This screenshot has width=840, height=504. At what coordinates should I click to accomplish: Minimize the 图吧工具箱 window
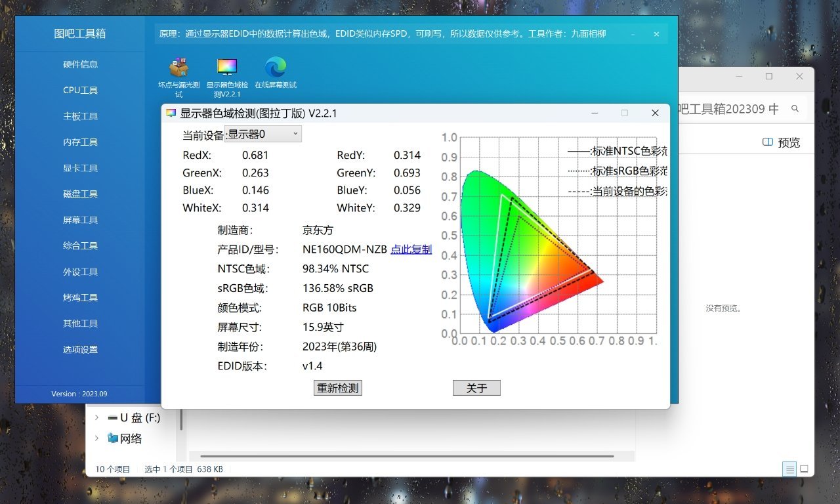click(633, 34)
